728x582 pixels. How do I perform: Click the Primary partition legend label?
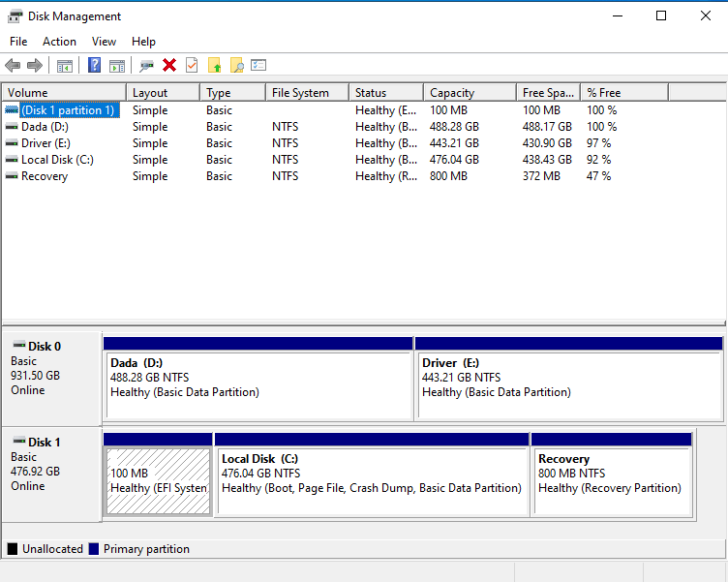tap(146, 549)
